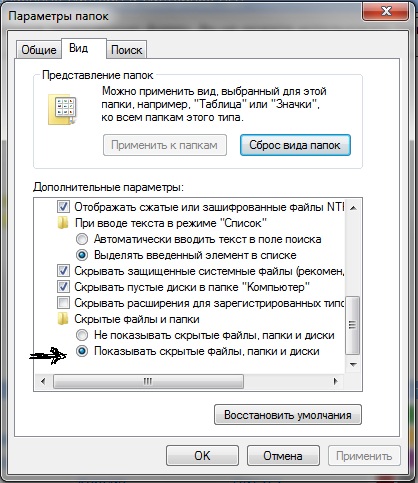Image resolution: width=418 pixels, height=483 pixels.
Task: Select Не показывать скрытые файлы radio button
Action: click(x=82, y=335)
